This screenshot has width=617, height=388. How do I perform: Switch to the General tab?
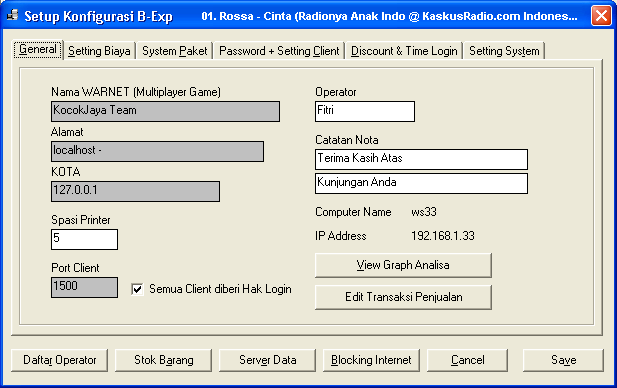pyautogui.click(x=38, y=50)
